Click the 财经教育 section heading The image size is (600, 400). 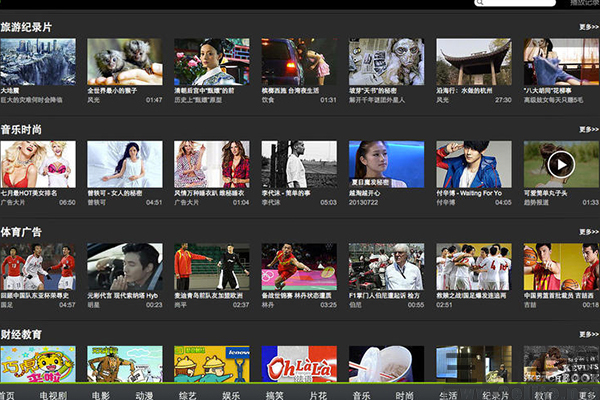tap(21, 335)
